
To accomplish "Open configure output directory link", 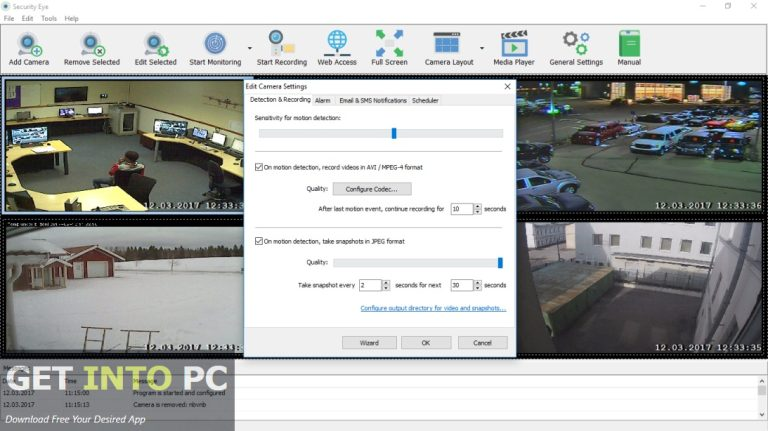I will click(x=433, y=308).
